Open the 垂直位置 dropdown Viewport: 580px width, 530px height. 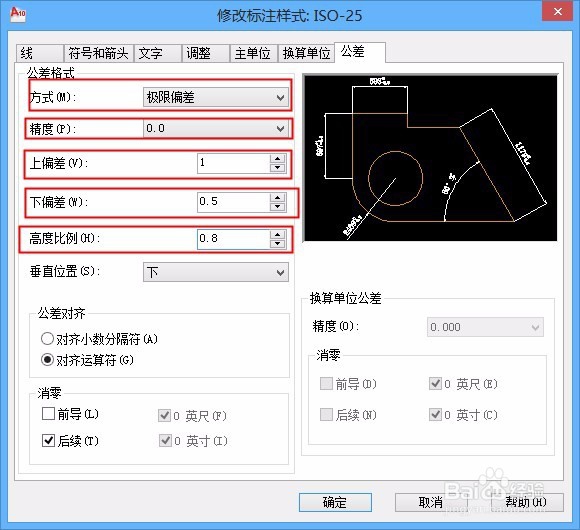(216, 272)
